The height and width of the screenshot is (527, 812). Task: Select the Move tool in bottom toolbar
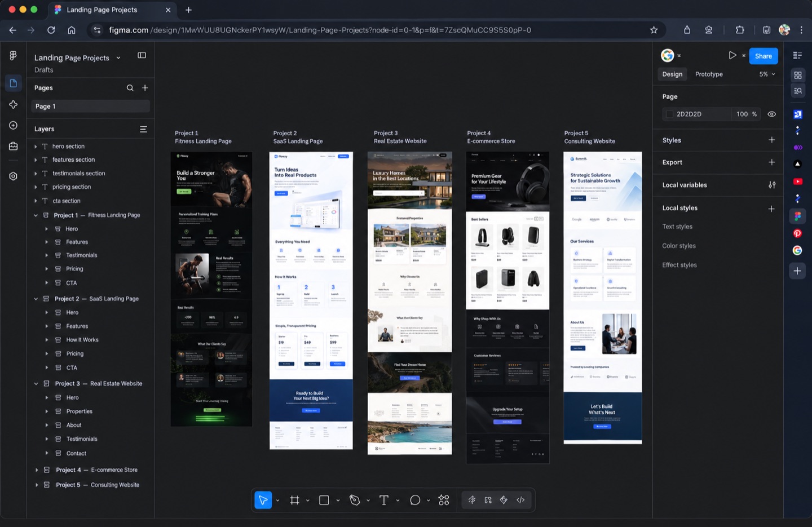pyautogui.click(x=263, y=500)
